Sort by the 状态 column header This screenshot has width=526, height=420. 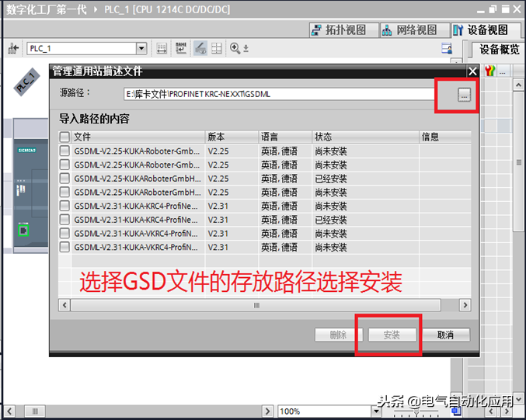click(366, 137)
